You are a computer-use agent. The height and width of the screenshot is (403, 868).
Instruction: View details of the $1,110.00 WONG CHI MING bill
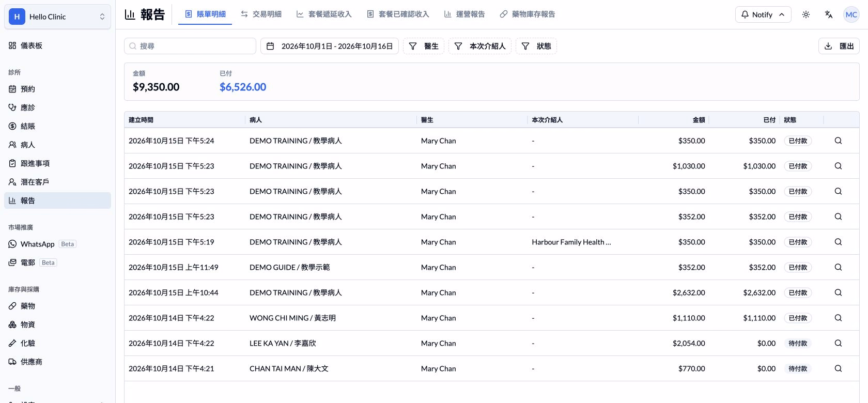838,318
